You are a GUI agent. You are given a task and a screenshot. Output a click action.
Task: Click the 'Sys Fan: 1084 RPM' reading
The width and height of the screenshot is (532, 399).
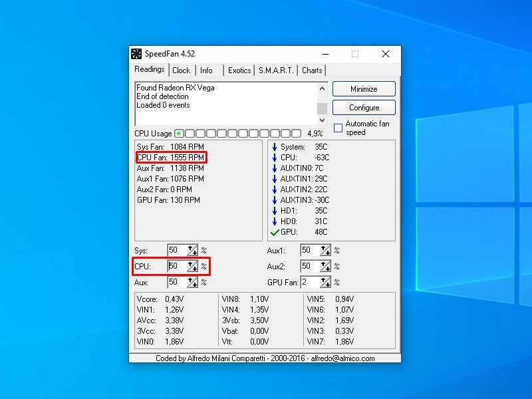[x=170, y=147]
